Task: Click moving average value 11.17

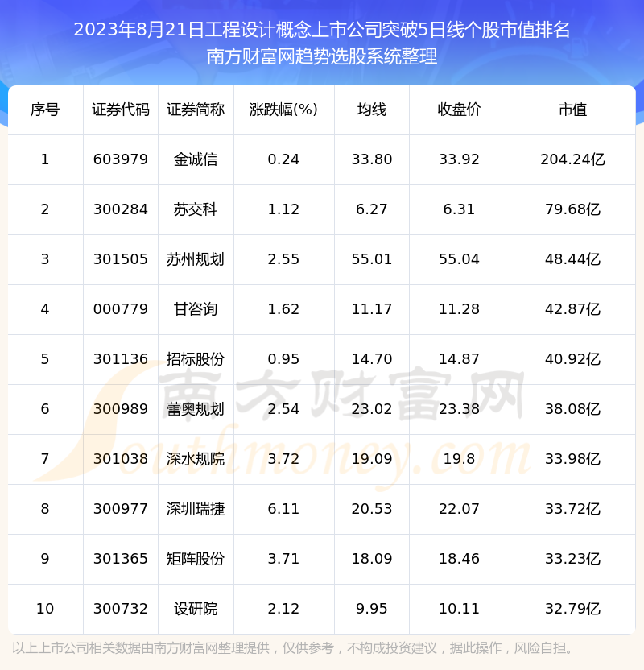Action: point(372,309)
